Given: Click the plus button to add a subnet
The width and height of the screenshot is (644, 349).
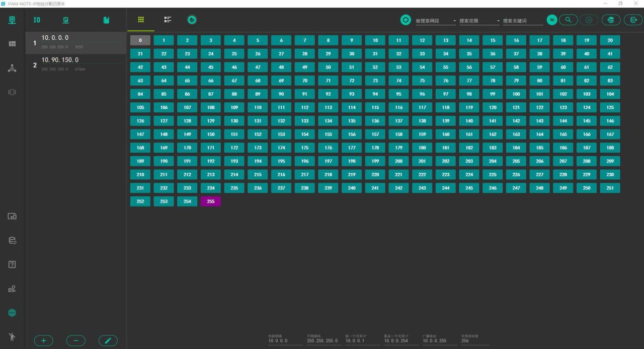Looking at the screenshot, I should coord(43,341).
